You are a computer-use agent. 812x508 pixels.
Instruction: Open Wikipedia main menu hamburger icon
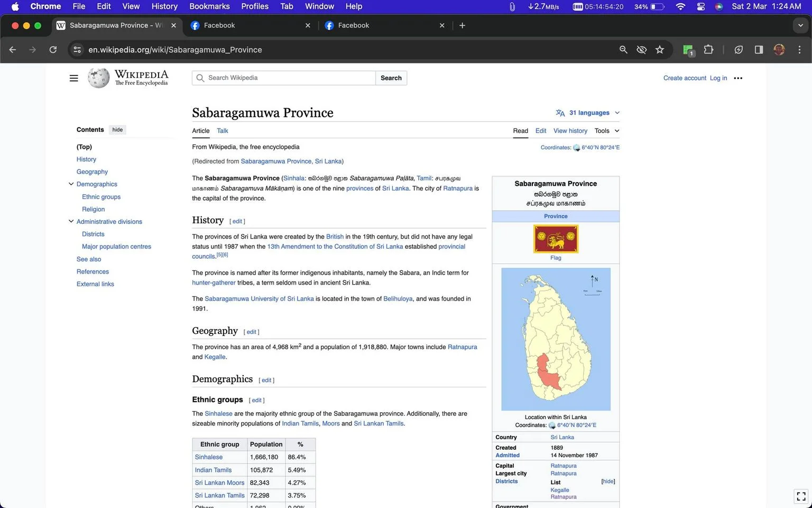(x=73, y=78)
